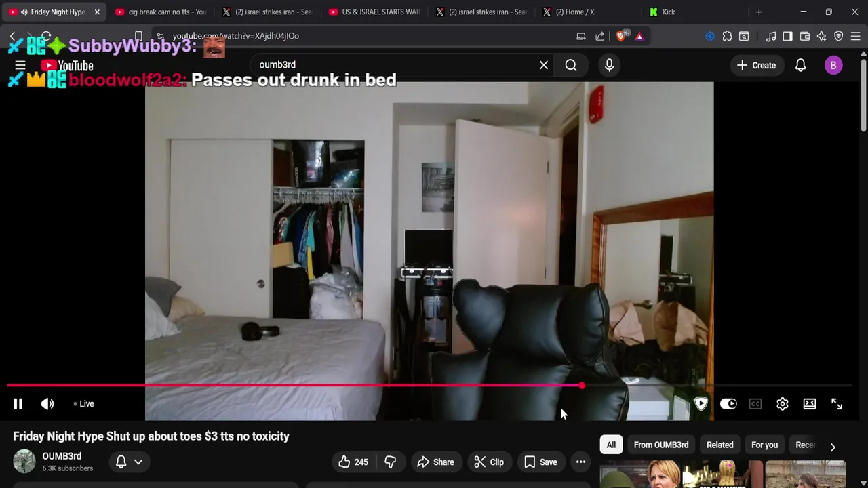Open account avatar menu B
868x488 pixels.
point(833,66)
